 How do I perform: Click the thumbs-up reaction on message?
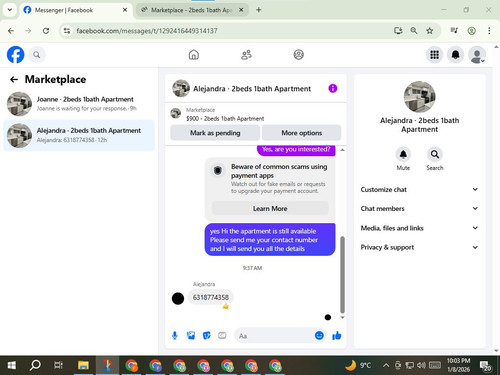point(226,306)
